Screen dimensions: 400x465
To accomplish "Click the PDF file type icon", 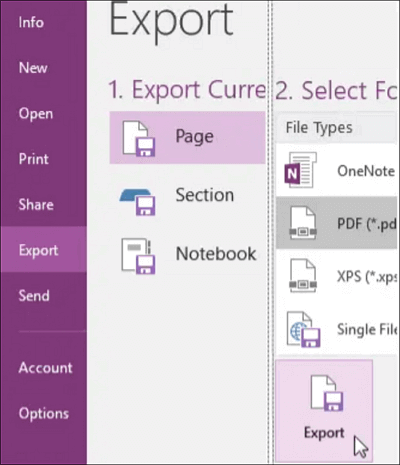I will click(x=303, y=223).
